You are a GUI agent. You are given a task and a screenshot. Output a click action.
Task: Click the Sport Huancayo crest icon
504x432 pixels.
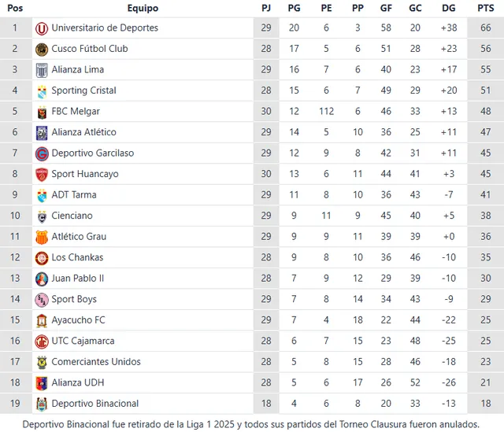pyautogui.click(x=42, y=174)
